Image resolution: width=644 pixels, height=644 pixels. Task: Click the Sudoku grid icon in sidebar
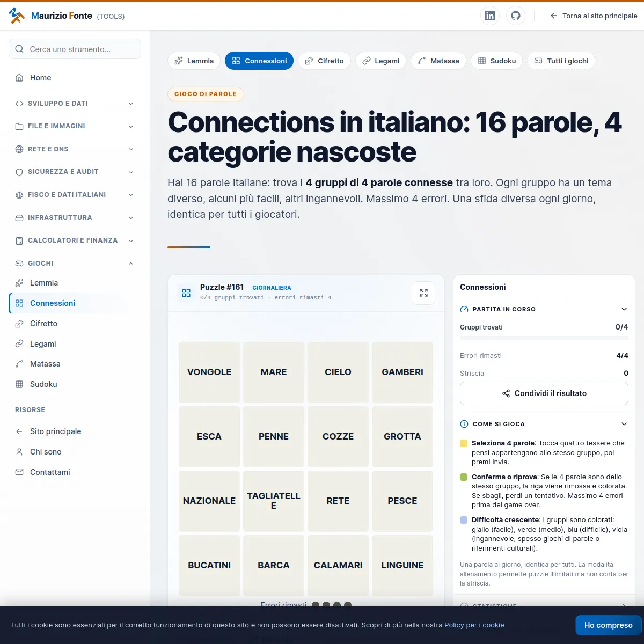[x=19, y=384]
